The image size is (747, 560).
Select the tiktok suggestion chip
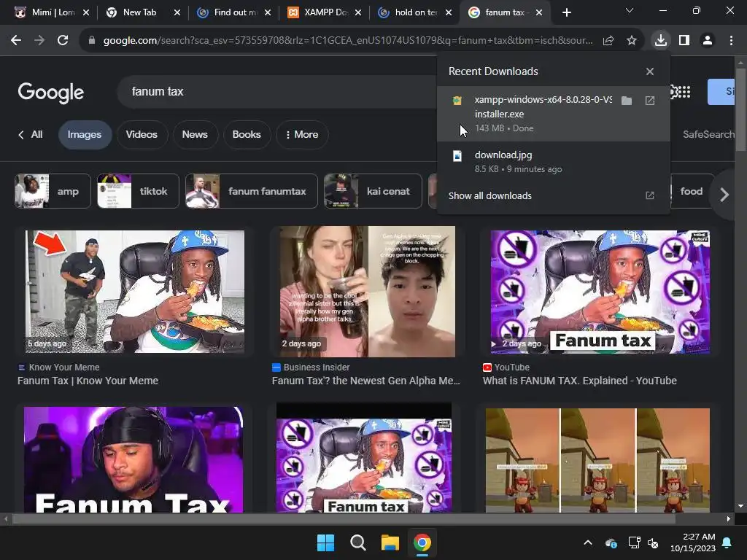coord(138,192)
